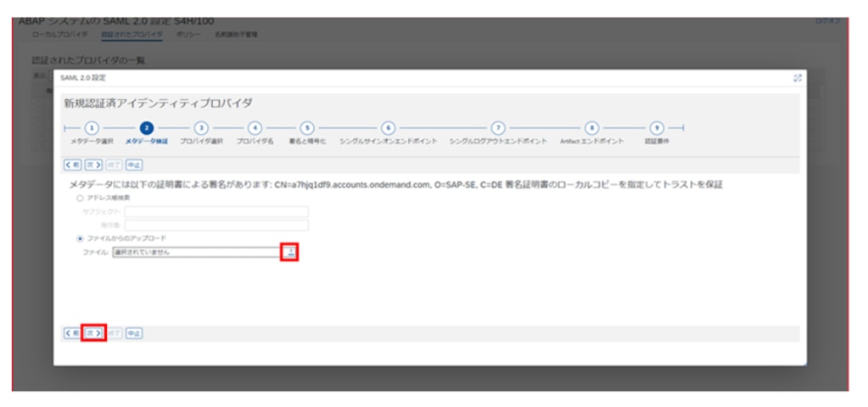868x407 pixels.
Task: Click the top 前 (Back) button
Action: tap(73, 164)
